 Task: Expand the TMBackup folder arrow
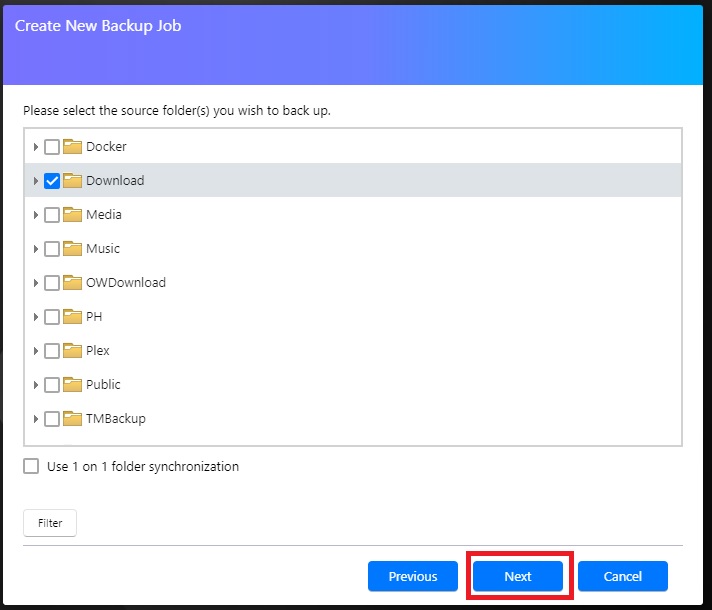click(35, 419)
